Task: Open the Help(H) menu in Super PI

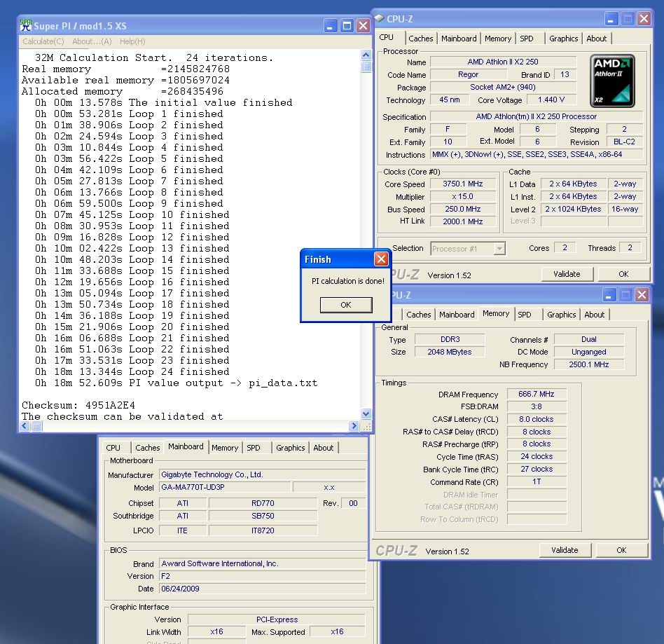Action: [132, 41]
